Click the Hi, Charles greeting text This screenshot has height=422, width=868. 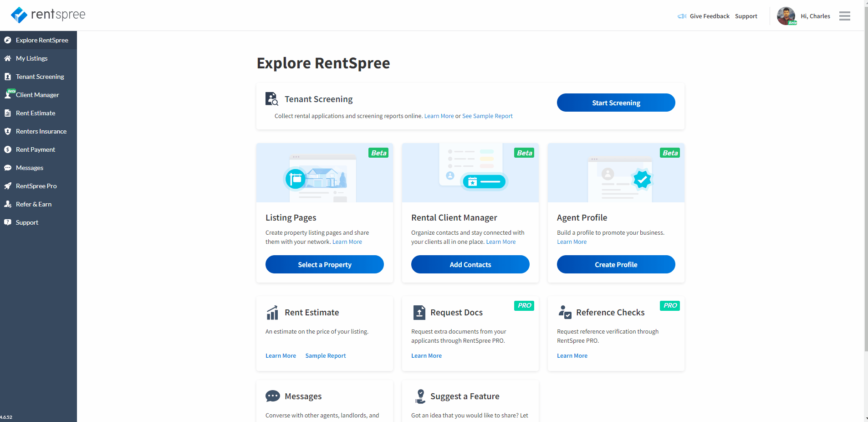coord(815,16)
